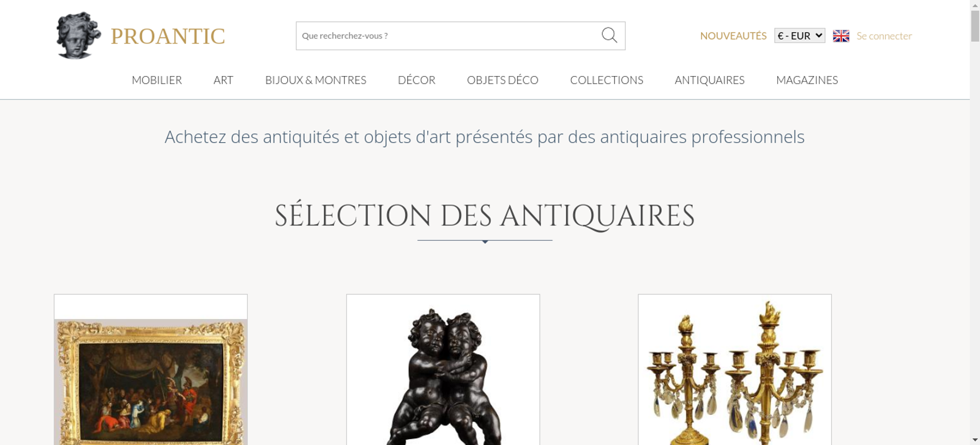Click the page's vertical scrollbar thumb
The width and height of the screenshot is (980, 445).
(x=975, y=26)
